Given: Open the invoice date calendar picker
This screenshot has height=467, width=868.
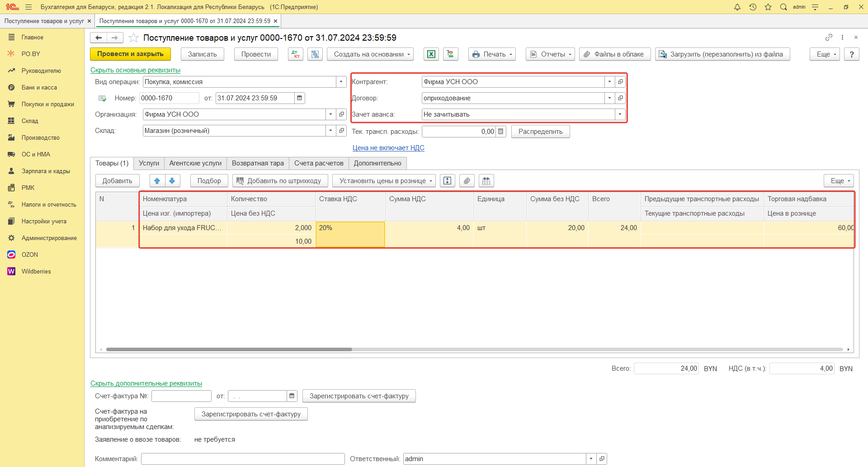Looking at the screenshot, I should [292, 396].
